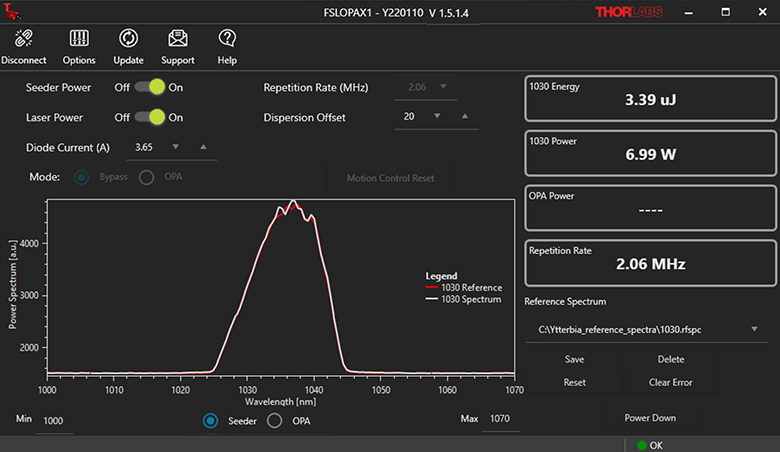Toggle the Seeder Power switch

[150, 87]
